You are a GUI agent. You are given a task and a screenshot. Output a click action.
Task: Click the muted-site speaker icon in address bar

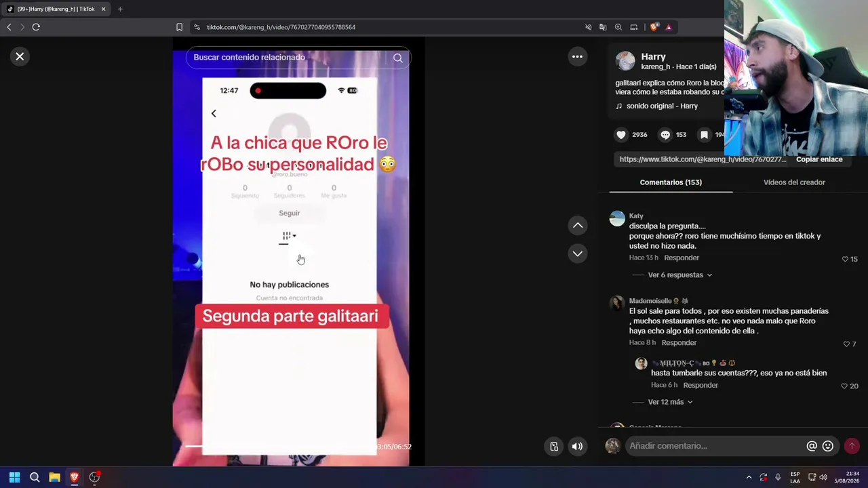point(588,27)
